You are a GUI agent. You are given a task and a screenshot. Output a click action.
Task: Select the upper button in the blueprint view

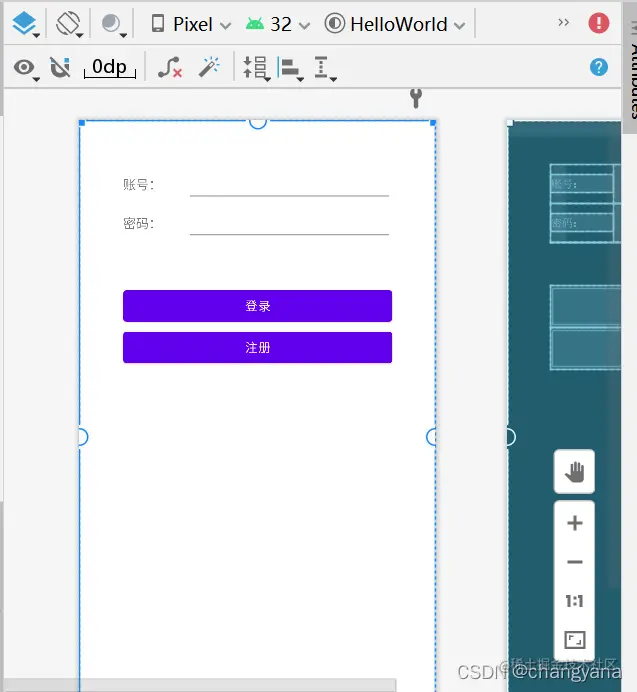(x=586, y=305)
